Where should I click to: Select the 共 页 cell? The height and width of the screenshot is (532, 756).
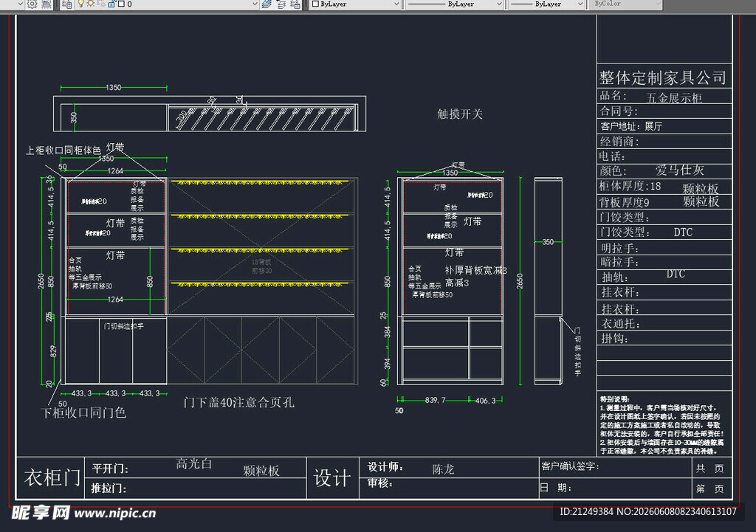709,469
